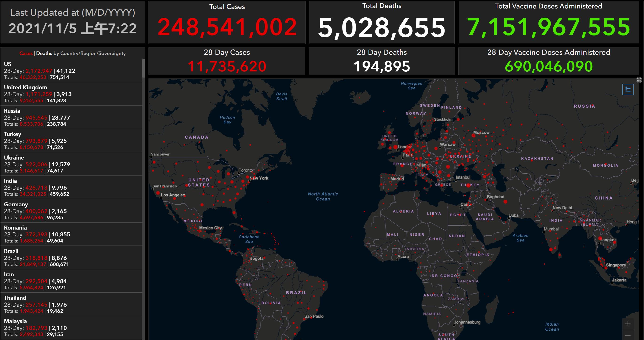This screenshot has width=644, height=340.
Task: Expand the map to fullscreen
Action: click(x=639, y=80)
